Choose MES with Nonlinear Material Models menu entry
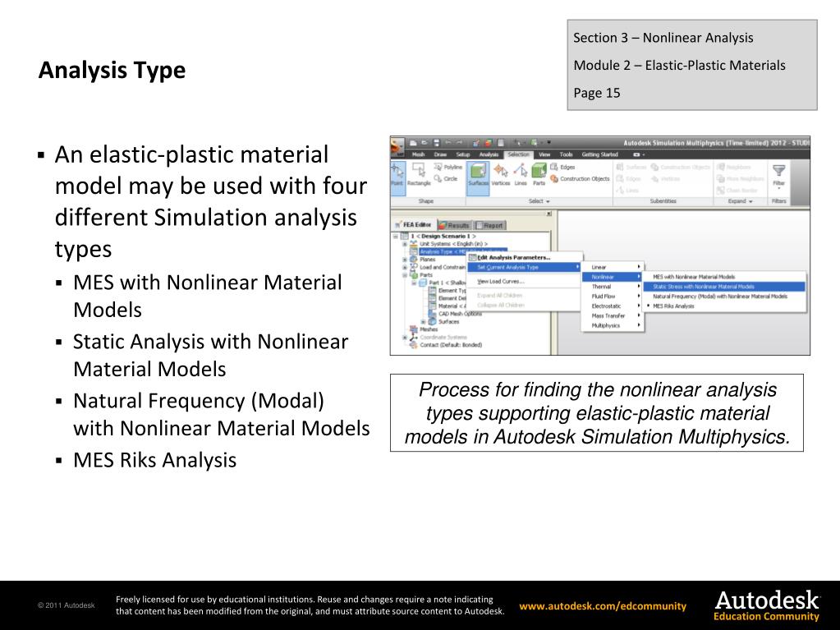Image resolution: width=840 pixels, height=630 pixels. (725, 277)
